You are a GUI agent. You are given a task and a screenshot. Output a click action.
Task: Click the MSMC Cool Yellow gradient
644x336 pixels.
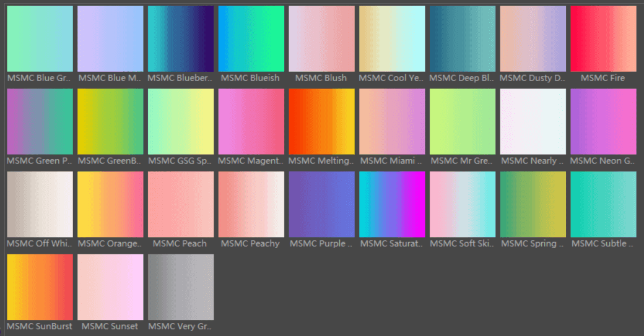click(x=392, y=39)
